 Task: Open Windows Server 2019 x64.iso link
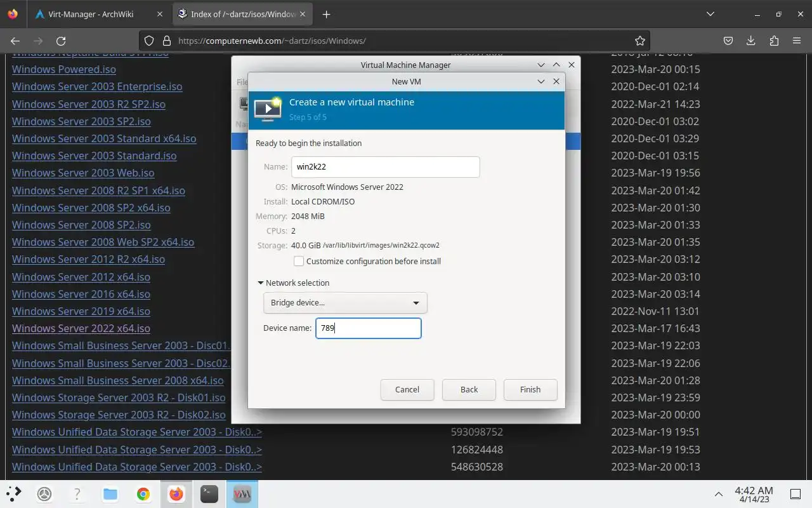point(81,311)
